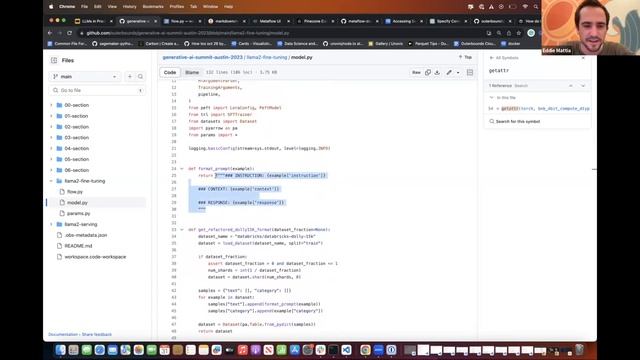
Task: Expand the 01-section folder chevron
Action: pos(51,116)
